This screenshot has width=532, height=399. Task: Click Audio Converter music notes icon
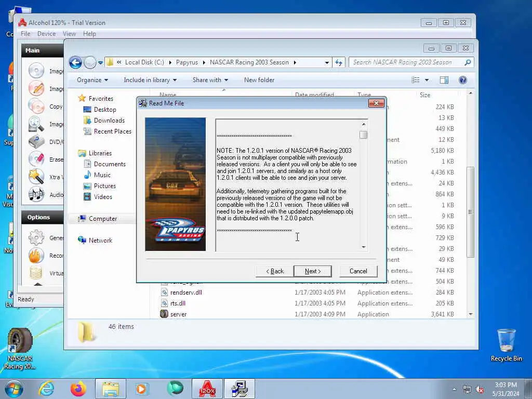[36, 194]
